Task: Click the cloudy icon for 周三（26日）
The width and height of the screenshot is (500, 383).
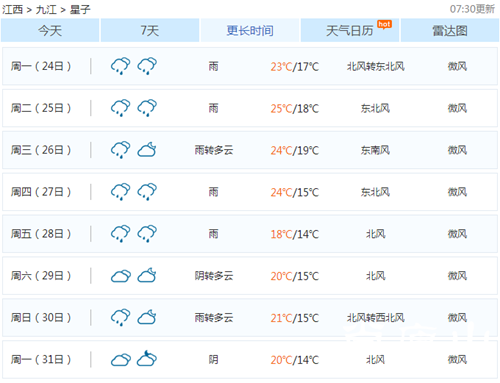Action: click(x=147, y=150)
